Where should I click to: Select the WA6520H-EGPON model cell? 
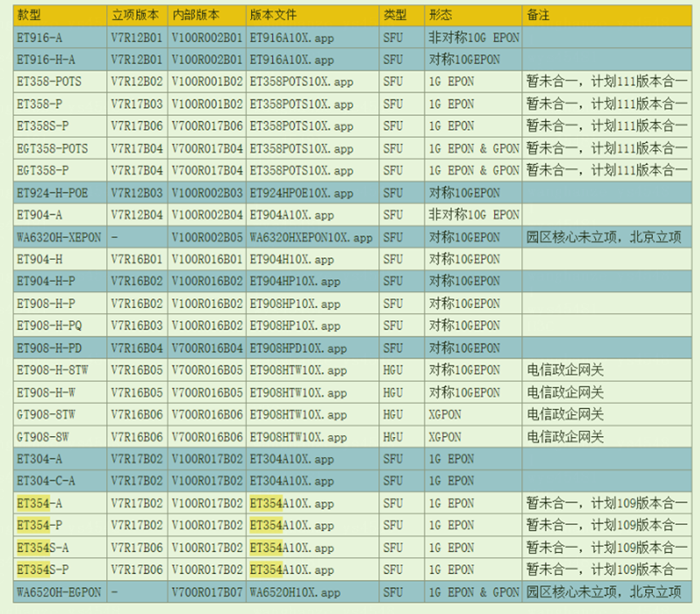[x=59, y=592]
